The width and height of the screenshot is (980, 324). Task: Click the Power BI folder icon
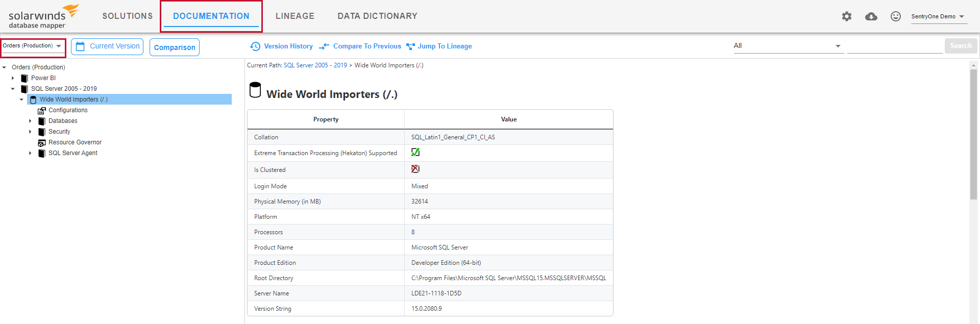24,78
